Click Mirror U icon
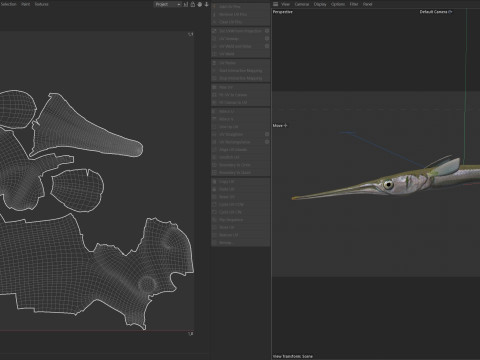 (215, 111)
